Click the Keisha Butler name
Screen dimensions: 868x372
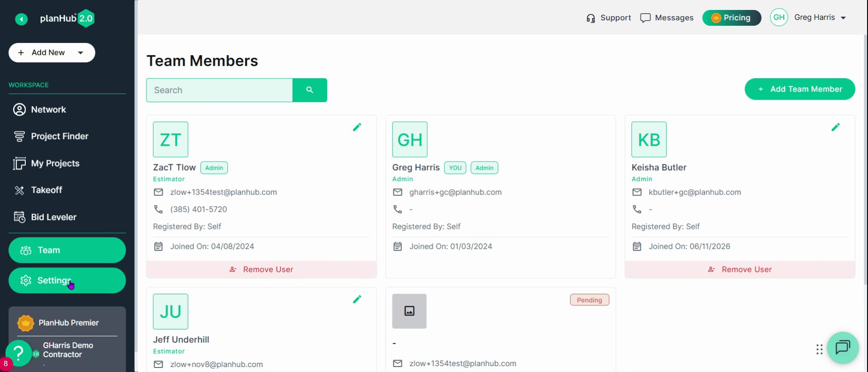(659, 167)
